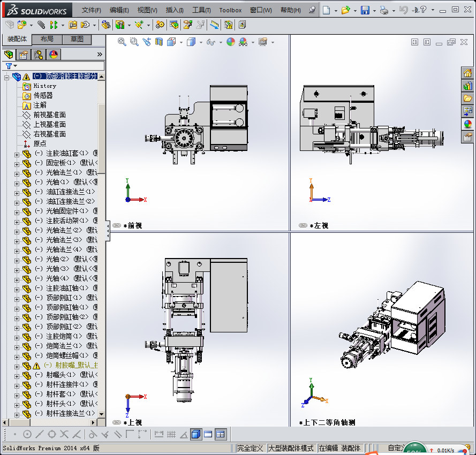Click the Hide/Show Items glasses icon
Image resolution: width=476 pixels, height=455 pixels.
tap(210, 42)
